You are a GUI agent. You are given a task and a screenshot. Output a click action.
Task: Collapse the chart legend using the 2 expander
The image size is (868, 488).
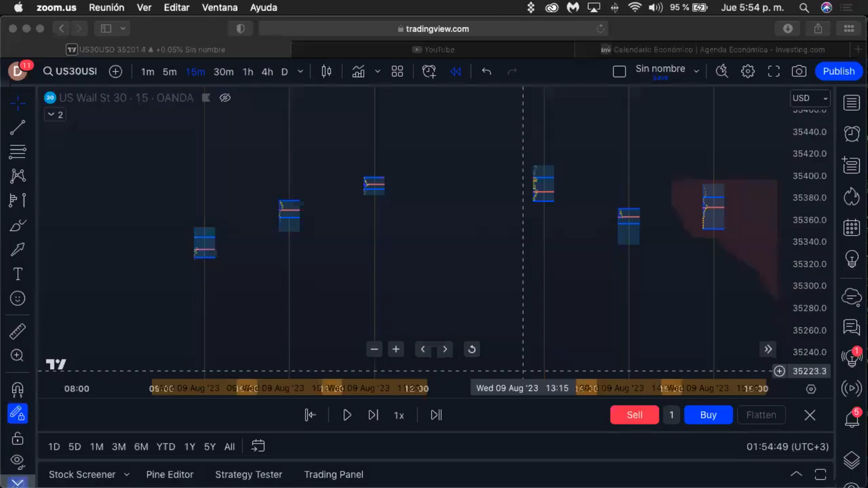point(55,114)
